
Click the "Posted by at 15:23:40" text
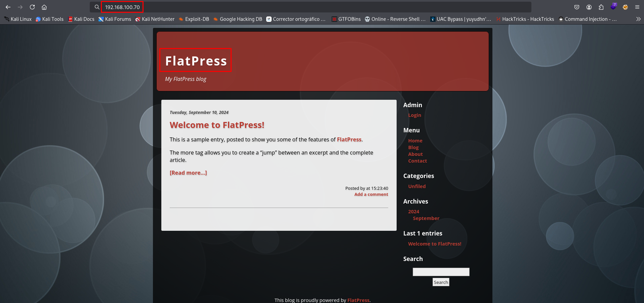point(367,188)
